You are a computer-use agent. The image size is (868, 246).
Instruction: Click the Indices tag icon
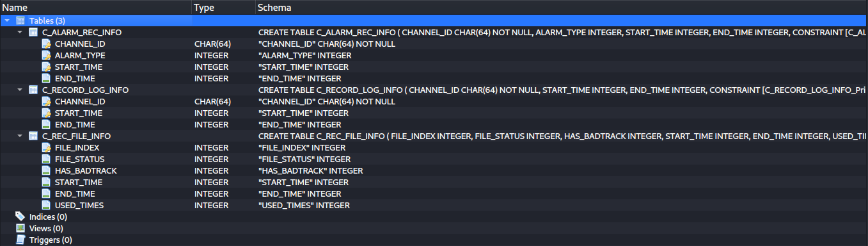pyautogui.click(x=20, y=217)
